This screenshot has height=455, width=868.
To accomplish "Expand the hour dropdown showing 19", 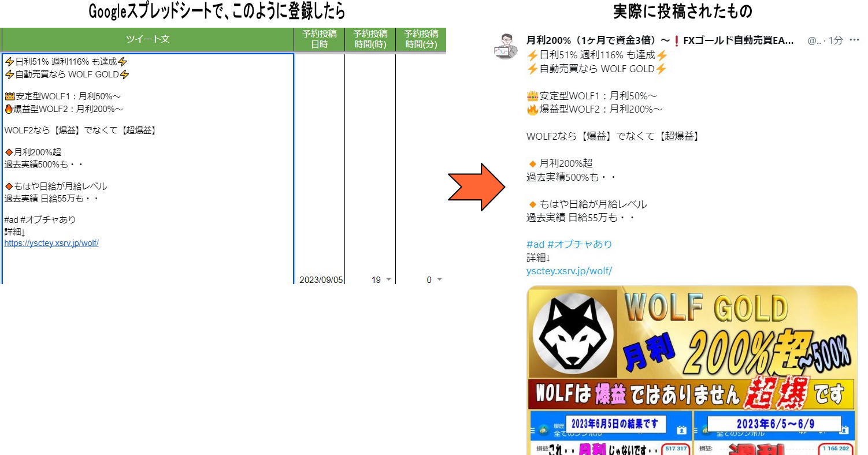I will pos(388,279).
